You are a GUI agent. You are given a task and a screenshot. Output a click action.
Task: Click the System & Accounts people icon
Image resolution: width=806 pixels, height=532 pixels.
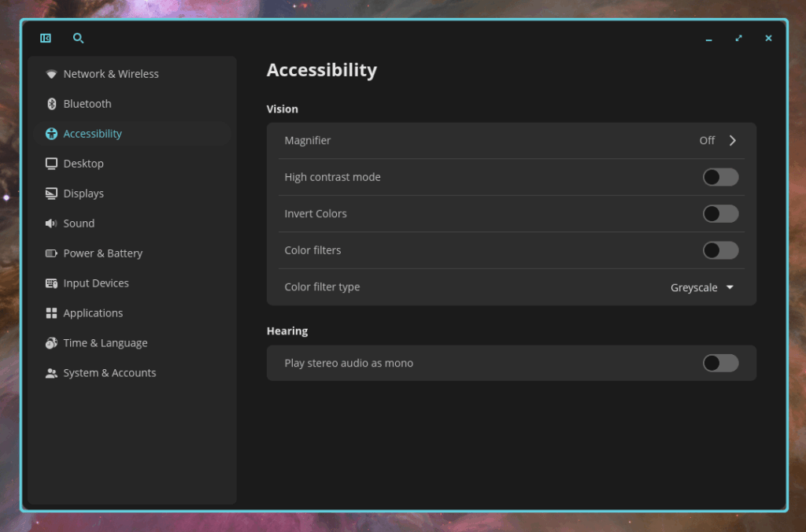pos(51,372)
